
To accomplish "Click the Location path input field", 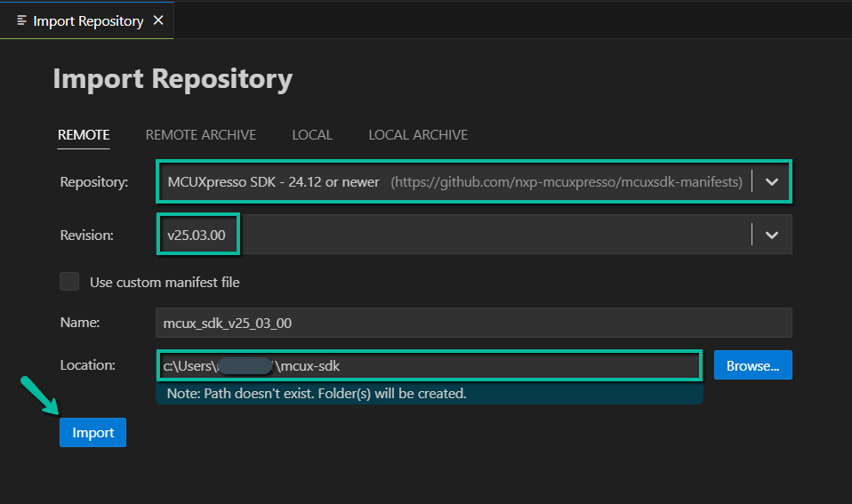I will [430, 365].
